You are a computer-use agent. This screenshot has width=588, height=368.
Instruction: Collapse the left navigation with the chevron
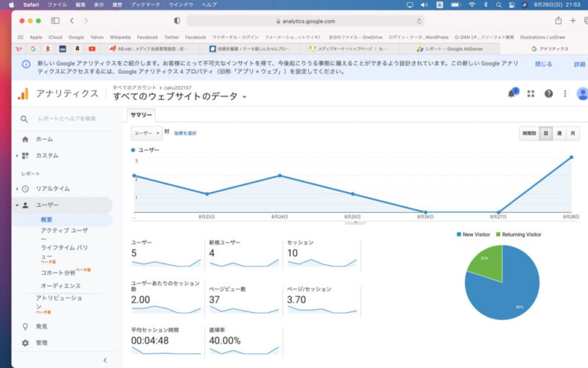[x=105, y=360]
